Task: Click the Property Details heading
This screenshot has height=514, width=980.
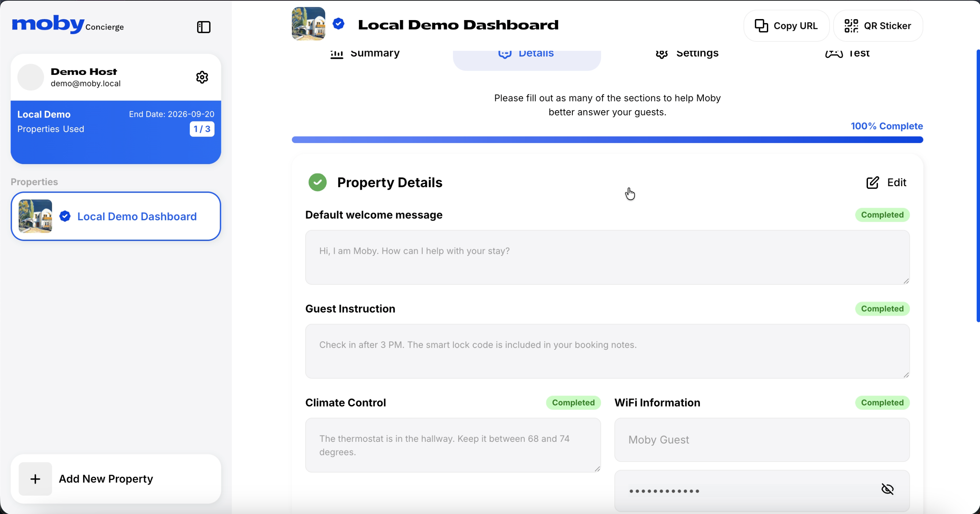Action: [390, 182]
